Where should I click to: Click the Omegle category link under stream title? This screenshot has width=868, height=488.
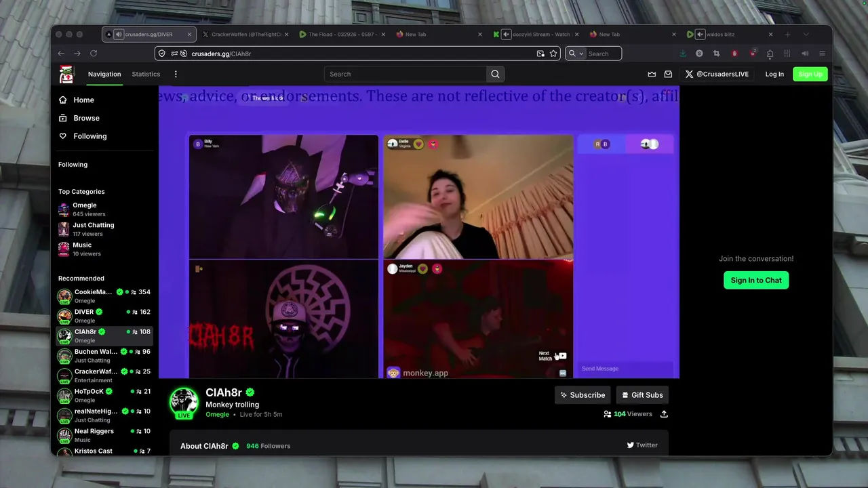point(217,414)
